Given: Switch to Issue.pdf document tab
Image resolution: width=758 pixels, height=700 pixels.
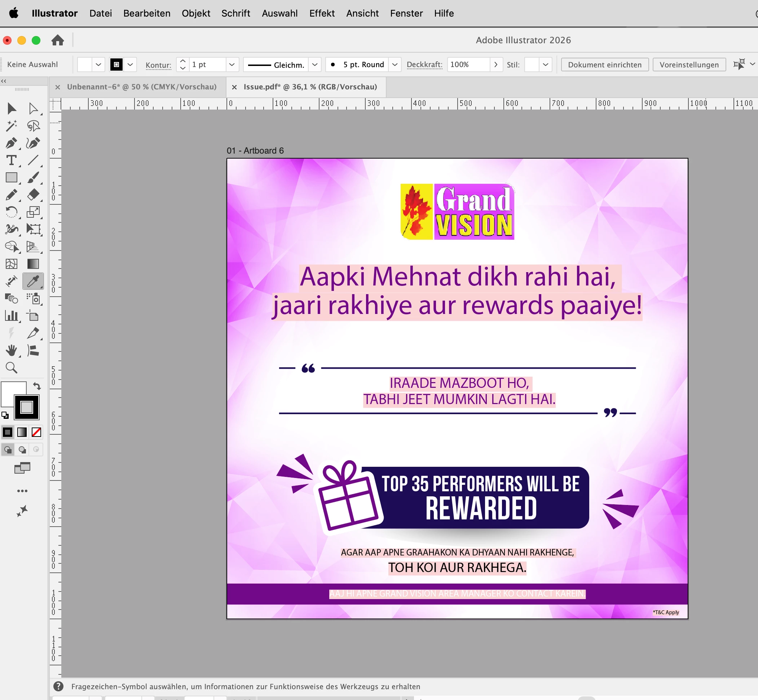Looking at the screenshot, I should [310, 87].
